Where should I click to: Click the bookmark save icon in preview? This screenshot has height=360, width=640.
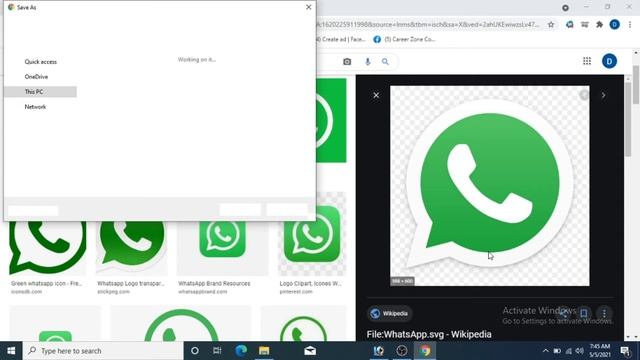pyautogui.click(x=584, y=313)
